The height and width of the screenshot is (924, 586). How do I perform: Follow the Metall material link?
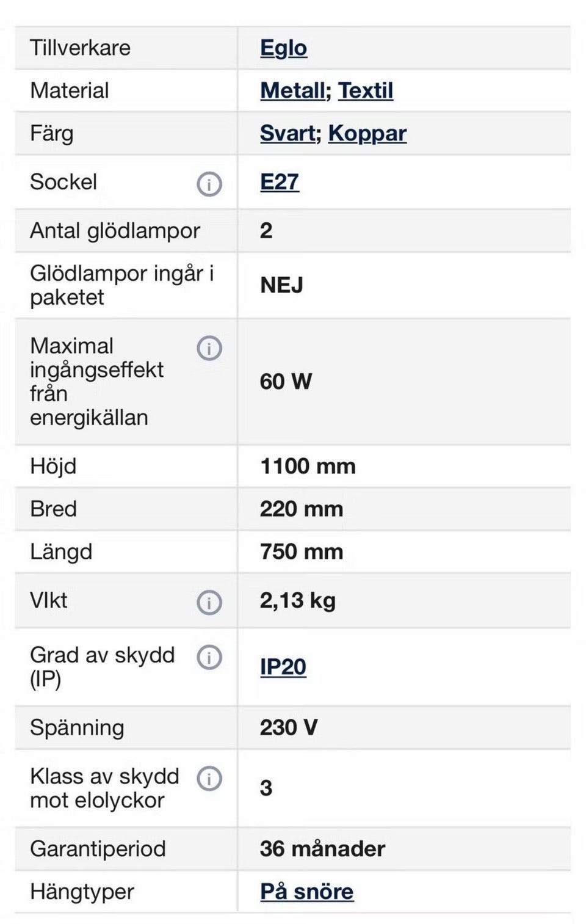point(292,90)
